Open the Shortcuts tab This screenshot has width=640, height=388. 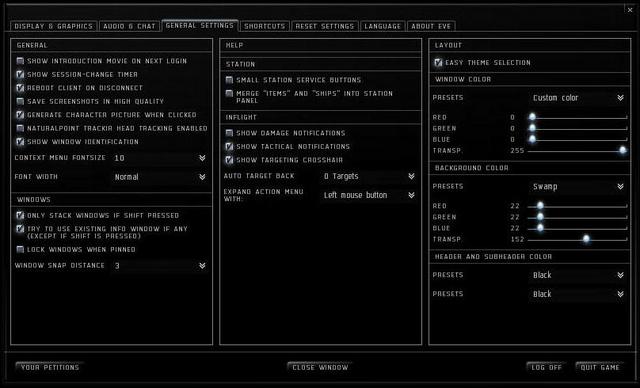click(x=264, y=26)
